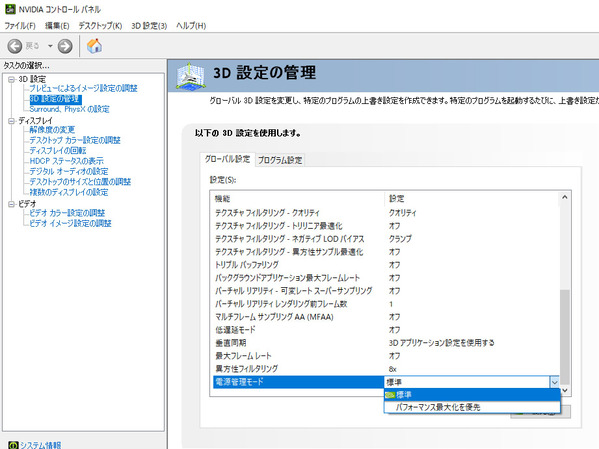Open the システム情報 link
The height and width of the screenshot is (449, 599).
point(40,445)
